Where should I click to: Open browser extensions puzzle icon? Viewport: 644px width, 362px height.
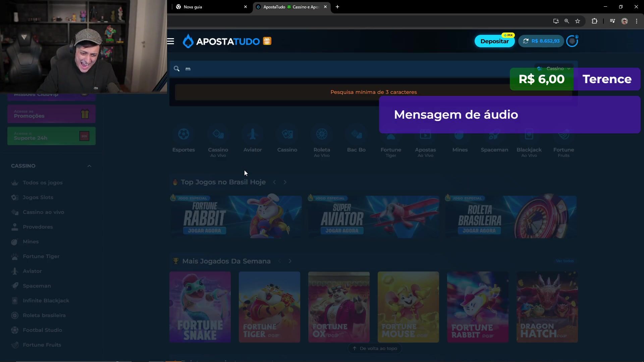(x=594, y=21)
